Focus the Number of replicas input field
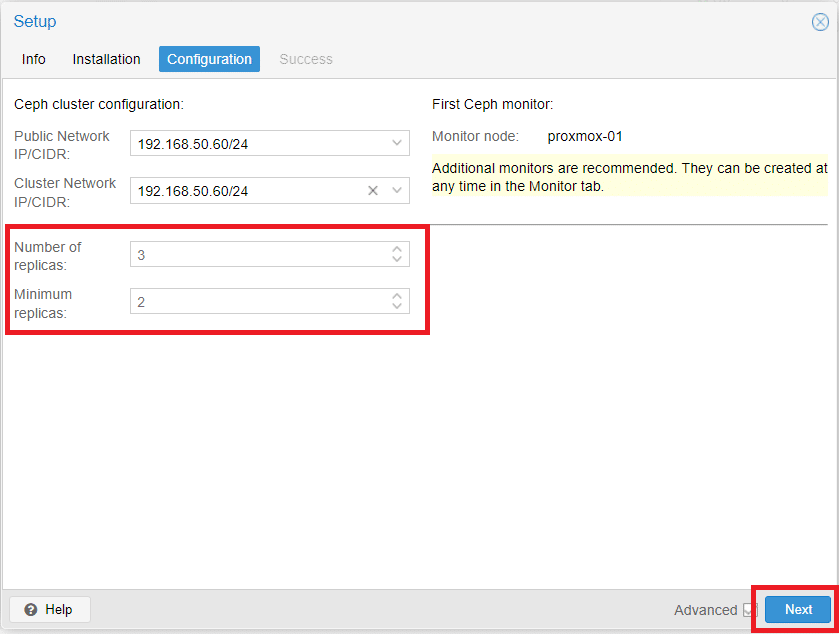839x634 pixels. [x=260, y=254]
